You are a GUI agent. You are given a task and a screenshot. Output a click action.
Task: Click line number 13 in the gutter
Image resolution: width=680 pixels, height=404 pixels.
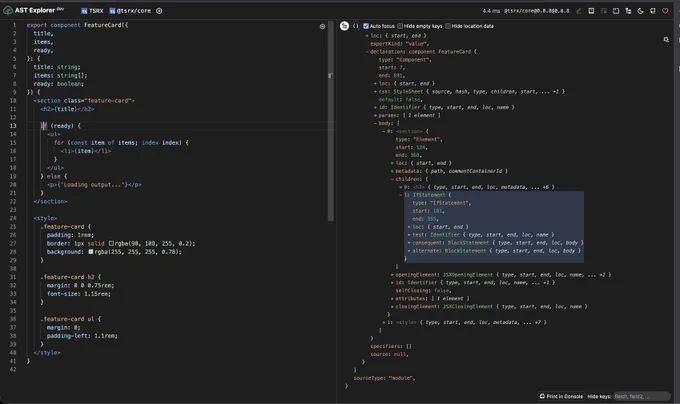point(13,126)
